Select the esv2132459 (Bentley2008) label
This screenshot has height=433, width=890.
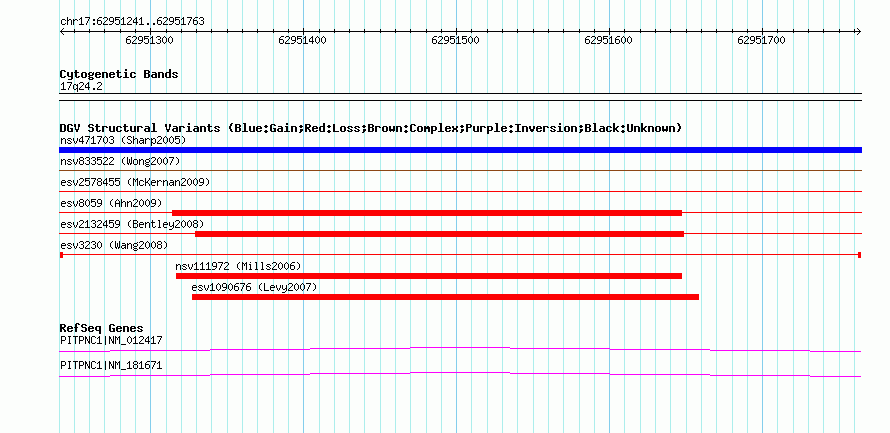tap(132, 224)
